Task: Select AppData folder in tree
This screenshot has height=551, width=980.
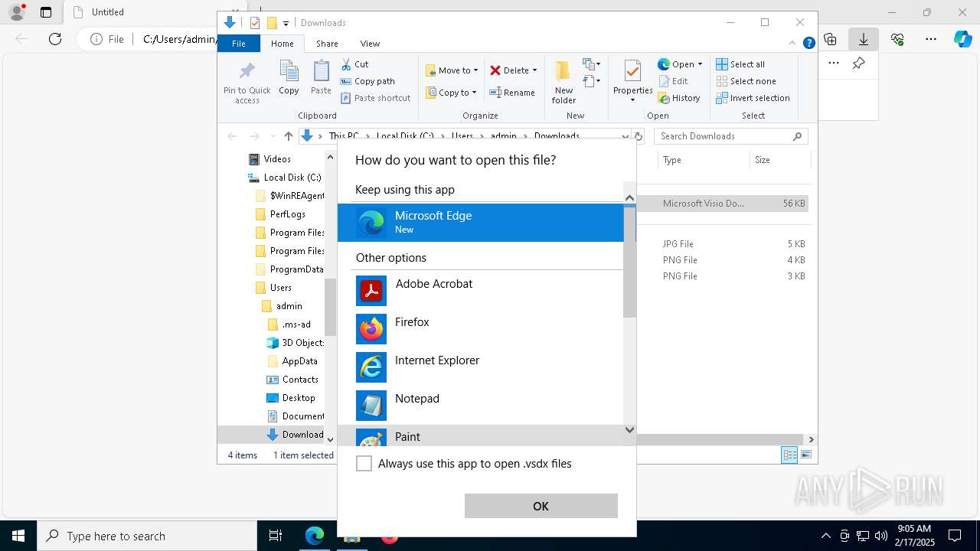Action: (x=292, y=361)
